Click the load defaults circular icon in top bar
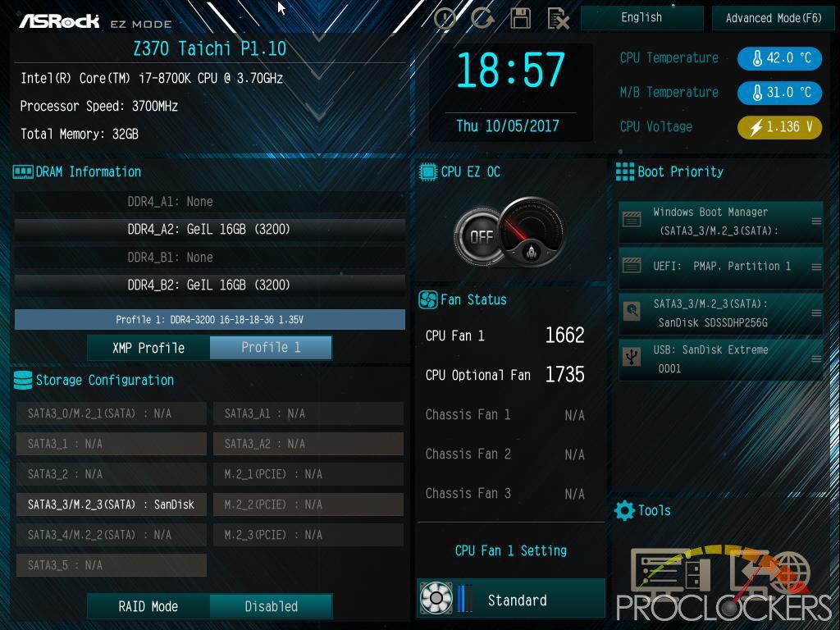This screenshot has width=840, height=630. click(x=445, y=19)
